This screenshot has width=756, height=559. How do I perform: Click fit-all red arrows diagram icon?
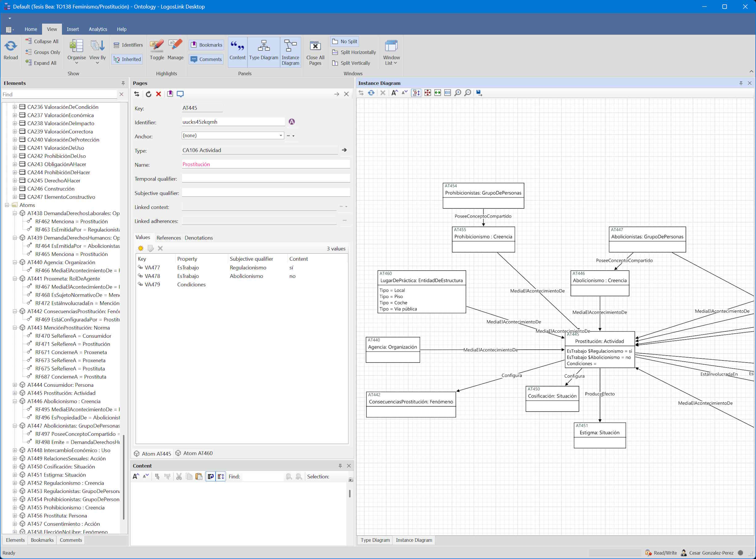[x=428, y=93]
